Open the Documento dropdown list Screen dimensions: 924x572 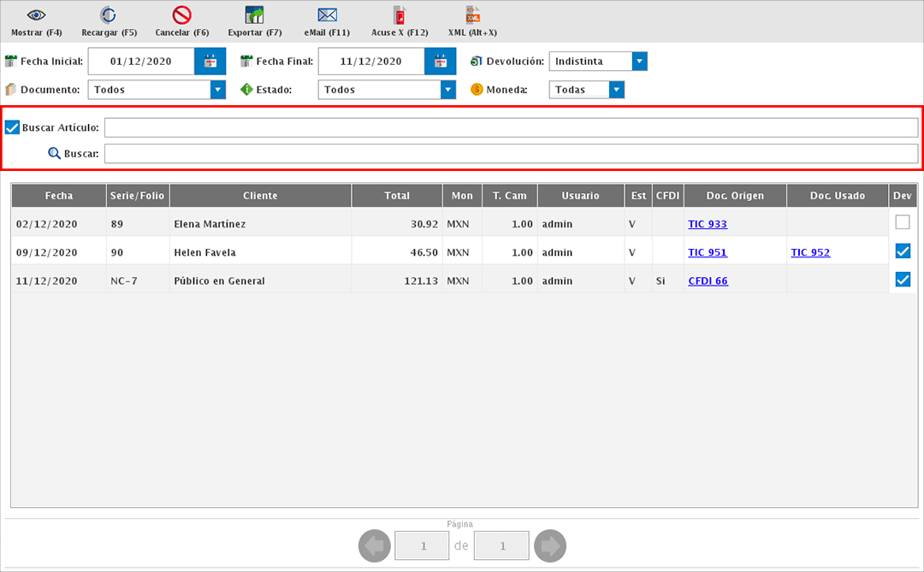[x=217, y=90]
